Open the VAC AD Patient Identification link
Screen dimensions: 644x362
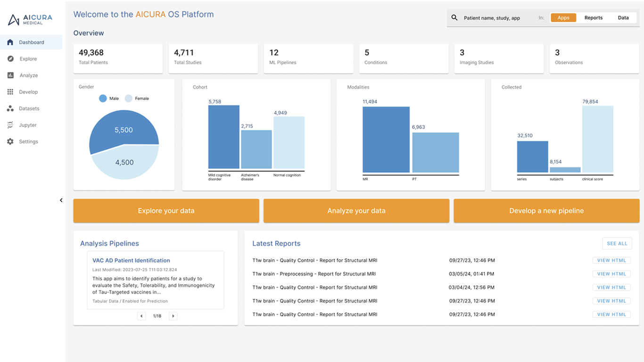coord(131,261)
